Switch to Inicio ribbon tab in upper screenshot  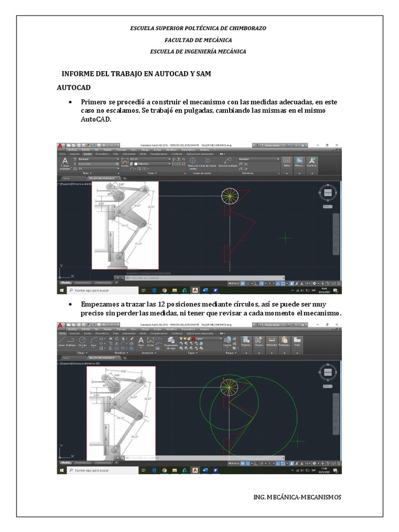tap(62, 154)
